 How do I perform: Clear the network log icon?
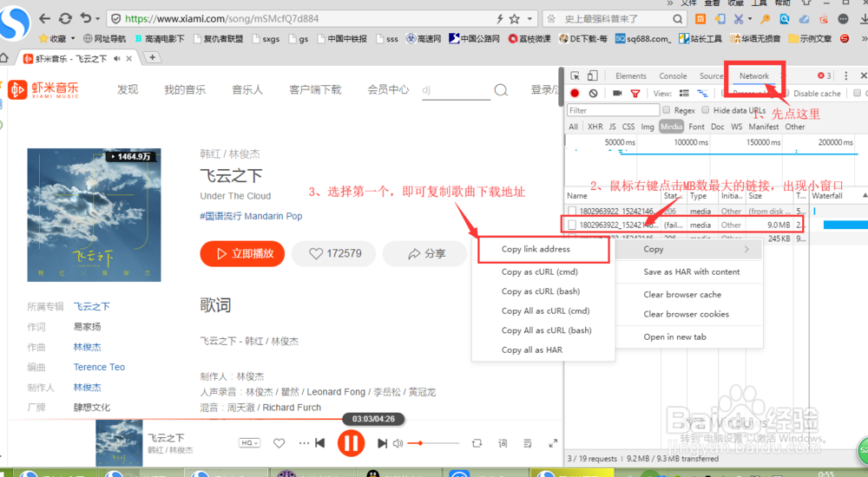[x=594, y=93]
